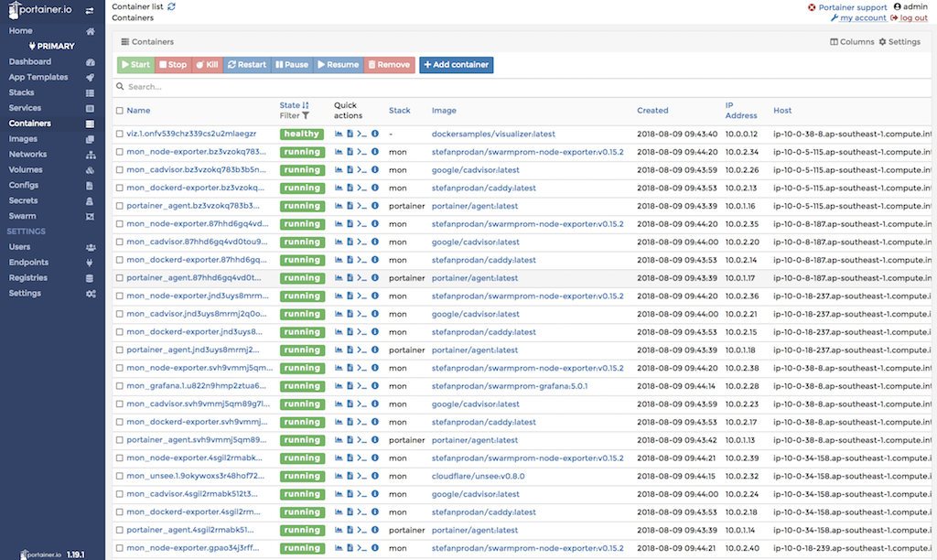This screenshot has width=937, height=560.
Task: Sort by the Created column header
Action: [x=652, y=111]
